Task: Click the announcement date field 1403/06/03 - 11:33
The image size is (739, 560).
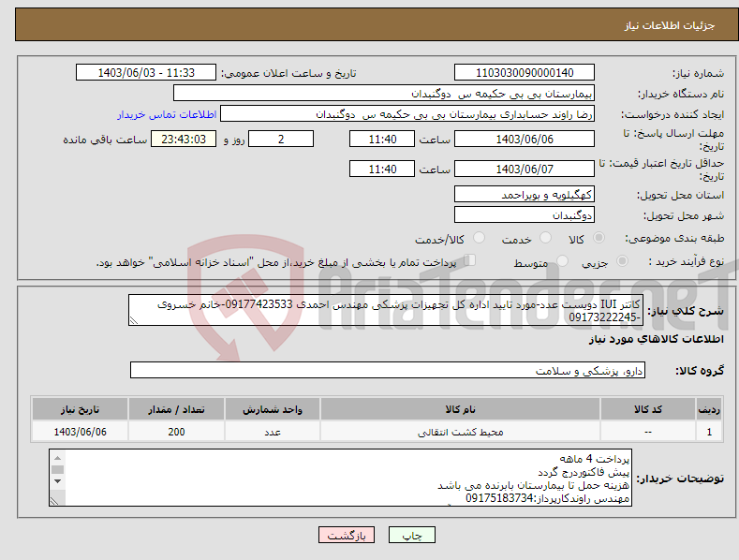Action: (146, 73)
